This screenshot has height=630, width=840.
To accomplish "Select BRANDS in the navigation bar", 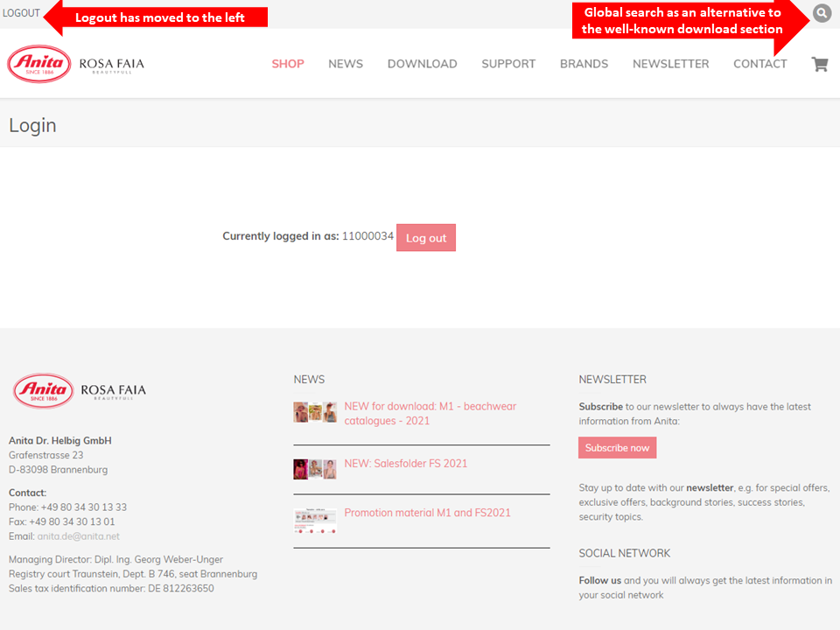I will tap(584, 64).
